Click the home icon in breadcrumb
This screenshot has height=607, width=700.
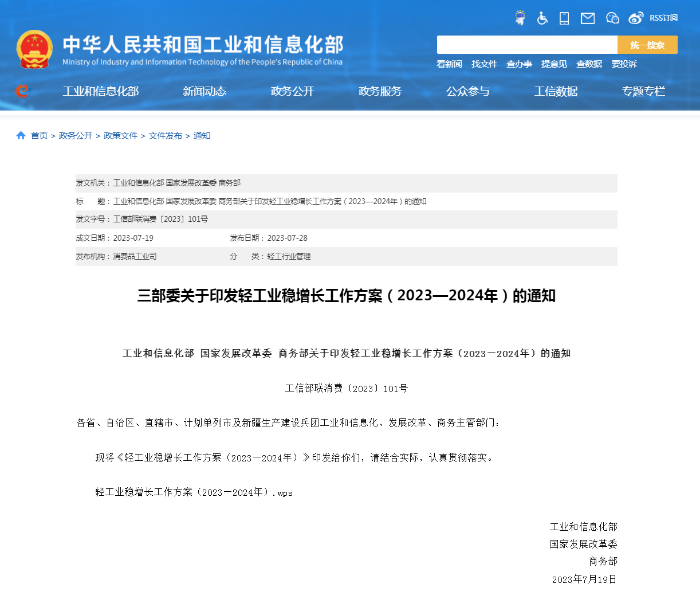[21, 136]
